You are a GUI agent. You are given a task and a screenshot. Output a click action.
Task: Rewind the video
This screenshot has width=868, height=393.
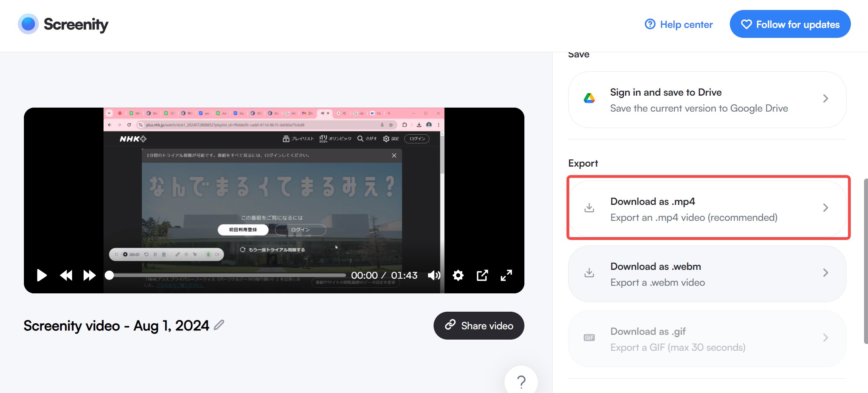point(66,275)
